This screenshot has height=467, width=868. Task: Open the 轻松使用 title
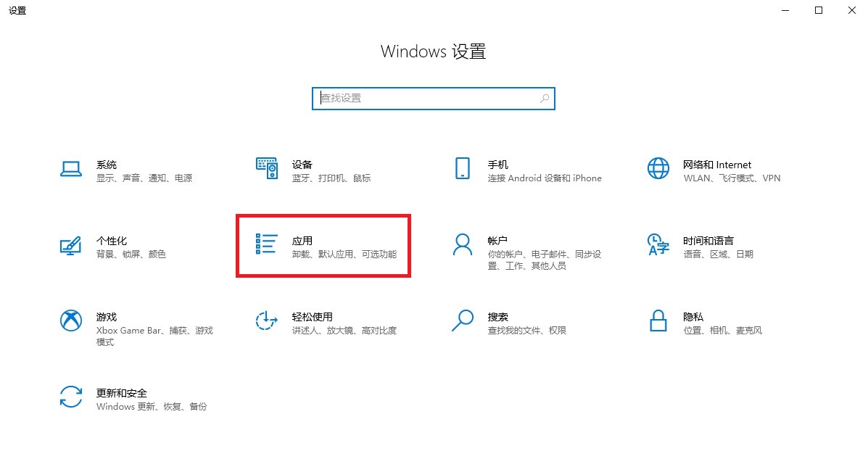[313, 317]
